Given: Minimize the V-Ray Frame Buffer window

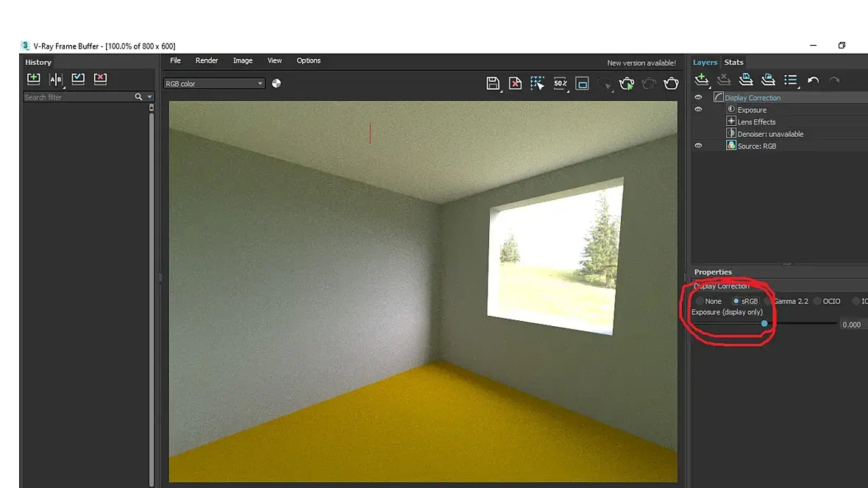Looking at the screenshot, I should (x=813, y=46).
